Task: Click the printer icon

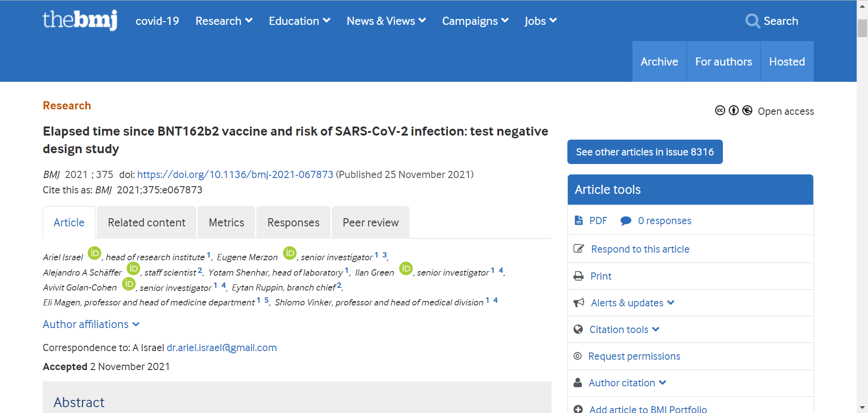Action: click(579, 276)
